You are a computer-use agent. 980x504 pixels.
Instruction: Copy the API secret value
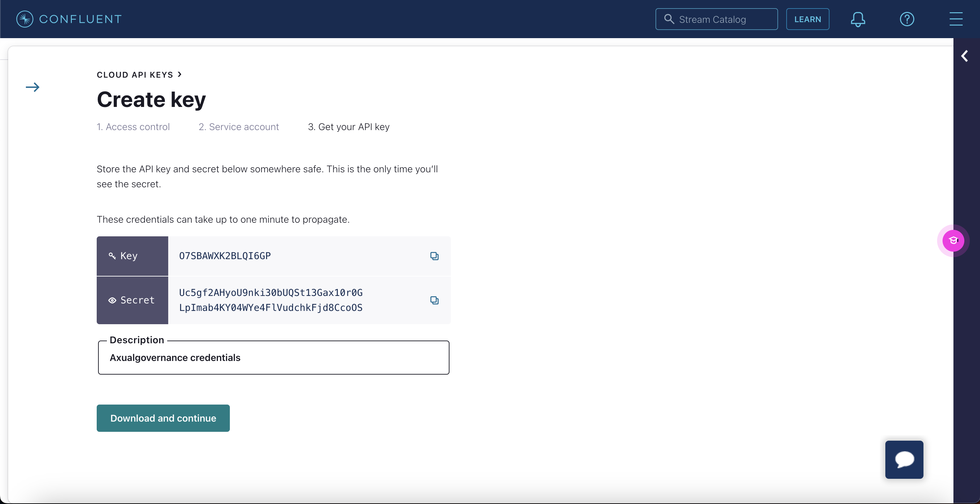(x=434, y=300)
